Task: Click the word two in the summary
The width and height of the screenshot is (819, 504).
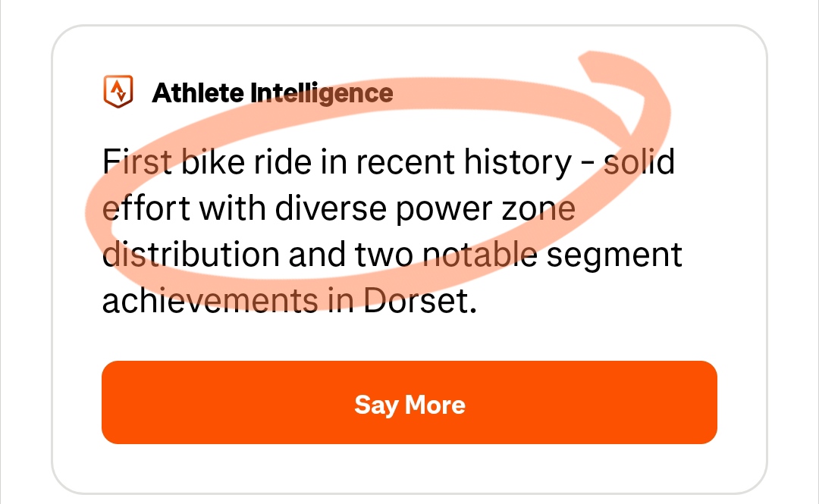Action: (x=383, y=255)
